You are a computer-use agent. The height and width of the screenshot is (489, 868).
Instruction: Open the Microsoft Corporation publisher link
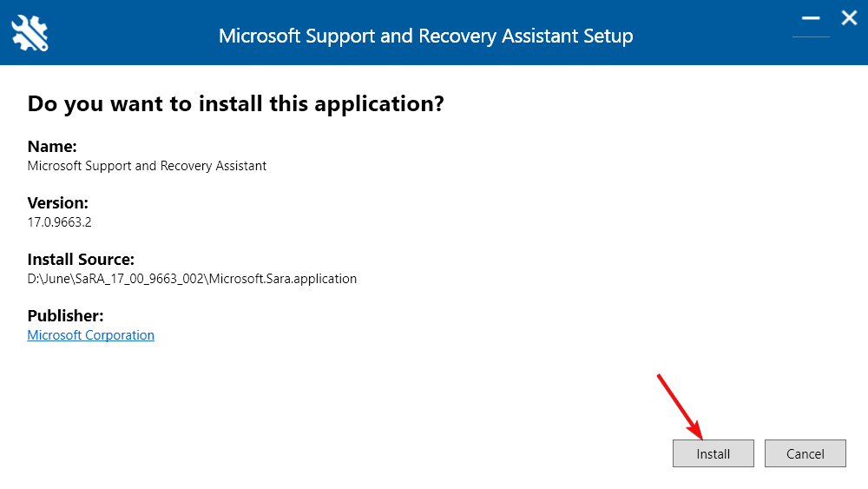pyautogui.click(x=91, y=335)
